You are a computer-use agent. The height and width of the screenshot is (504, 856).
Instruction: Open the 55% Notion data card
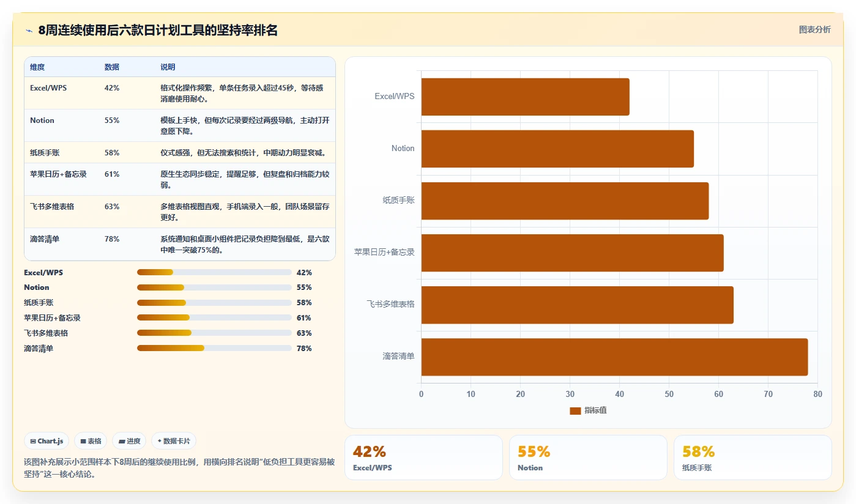(x=588, y=458)
